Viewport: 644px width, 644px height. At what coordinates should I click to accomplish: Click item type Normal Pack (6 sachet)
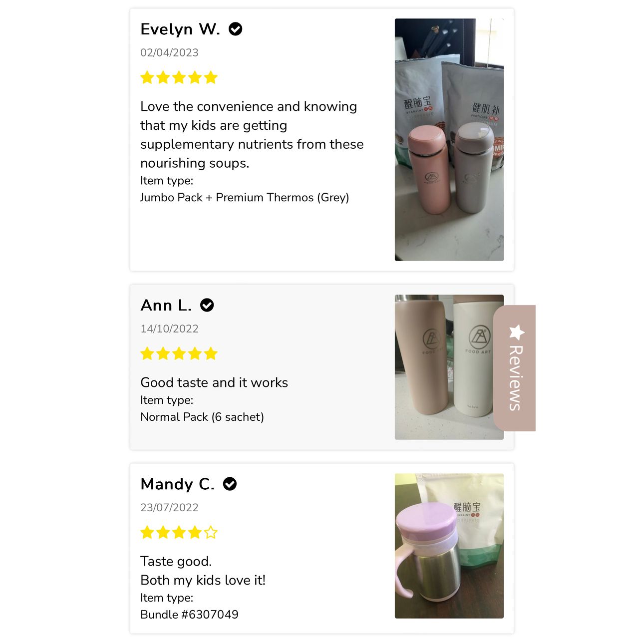click(202, 417)
